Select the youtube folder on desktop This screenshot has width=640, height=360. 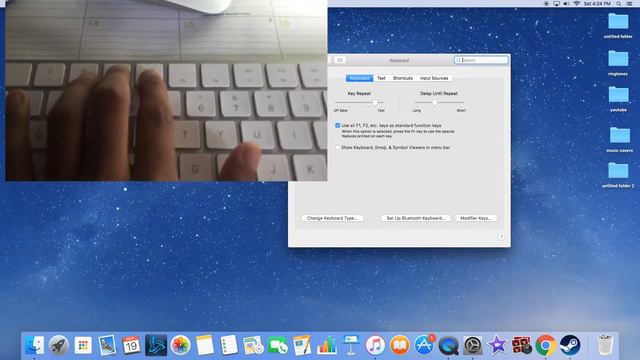[x=618, y=99]
